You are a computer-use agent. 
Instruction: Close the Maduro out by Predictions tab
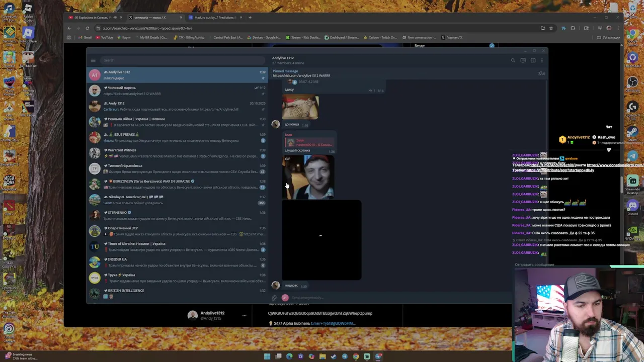(x=241, y=18)
